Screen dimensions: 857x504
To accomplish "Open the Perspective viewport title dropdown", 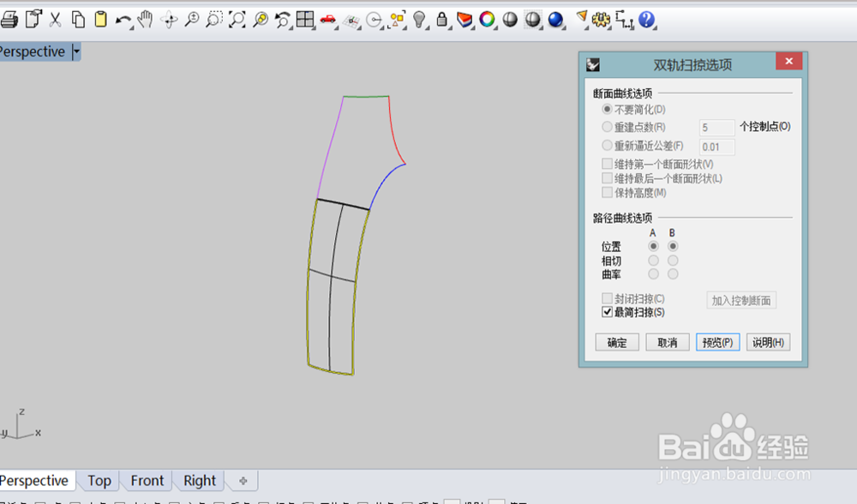I will pos(76,51).
